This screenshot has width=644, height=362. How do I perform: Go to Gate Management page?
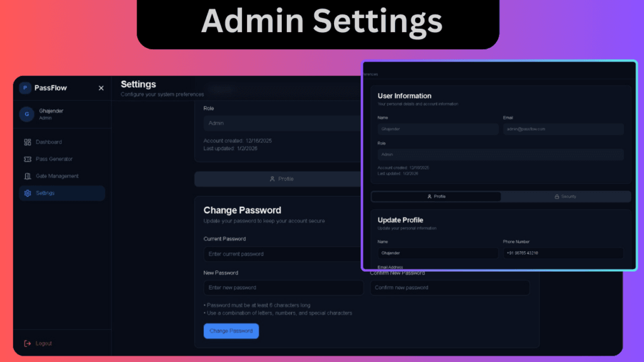click(62, 176)
